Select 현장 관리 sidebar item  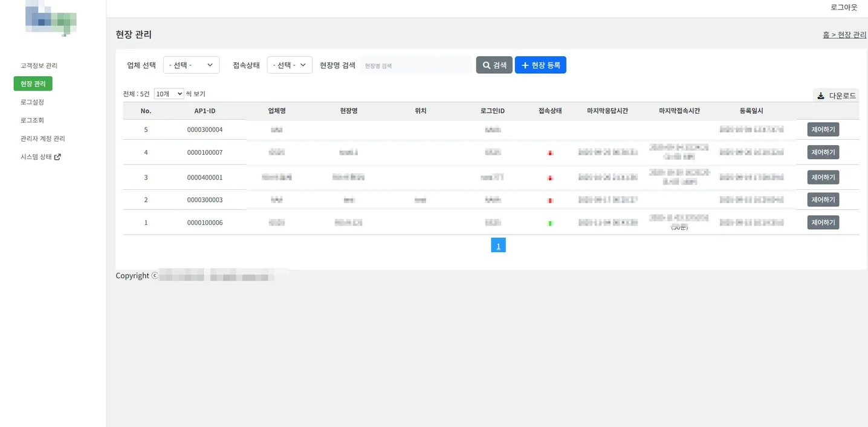(33, 83)
